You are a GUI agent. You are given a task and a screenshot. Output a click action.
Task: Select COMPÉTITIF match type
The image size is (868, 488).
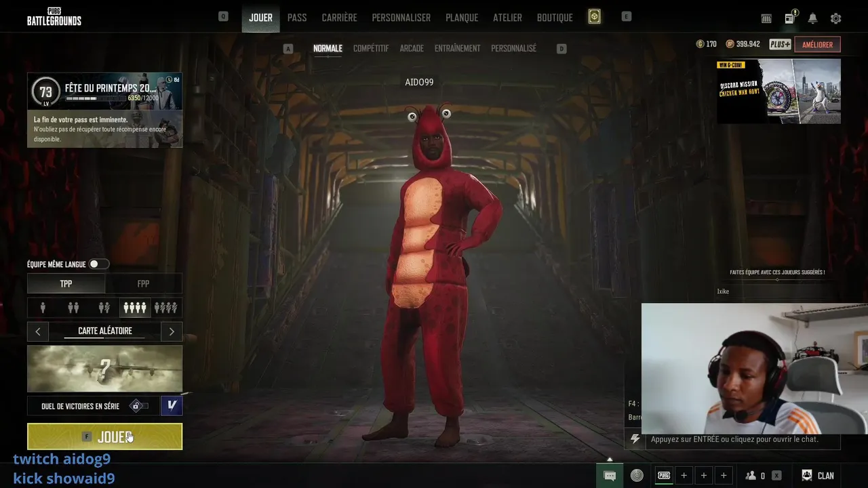(371, 49)
